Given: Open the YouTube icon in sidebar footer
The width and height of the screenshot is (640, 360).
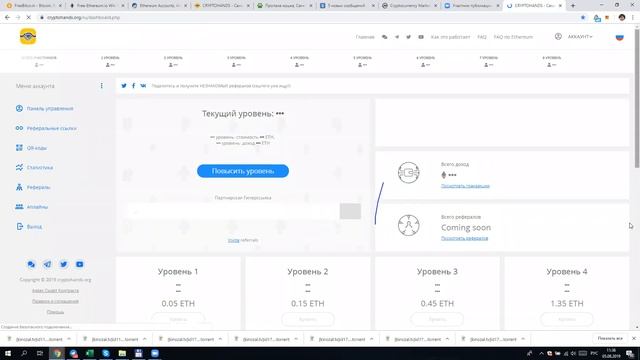Looking at the screenshot, I should tap(80, 264).
